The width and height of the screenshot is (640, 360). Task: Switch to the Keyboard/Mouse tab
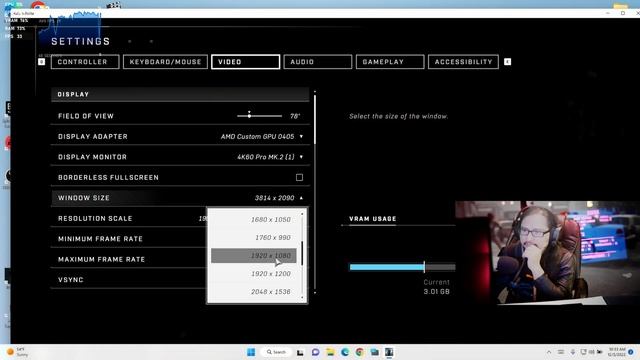click(165, 62)
